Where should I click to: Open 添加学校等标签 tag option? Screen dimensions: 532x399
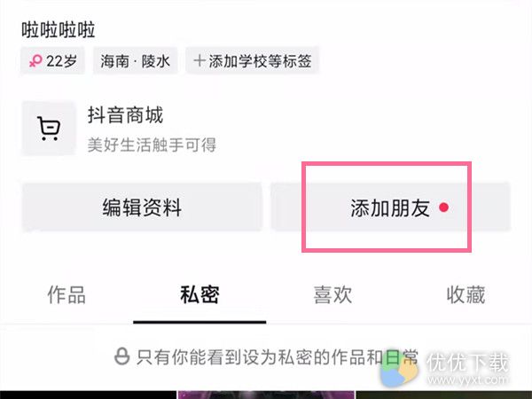[252, 61]
